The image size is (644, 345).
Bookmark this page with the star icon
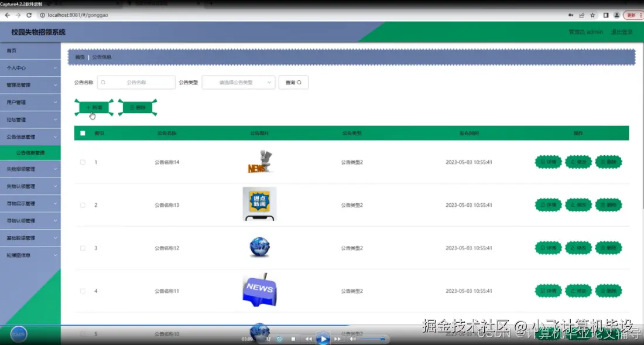[592, 15]
